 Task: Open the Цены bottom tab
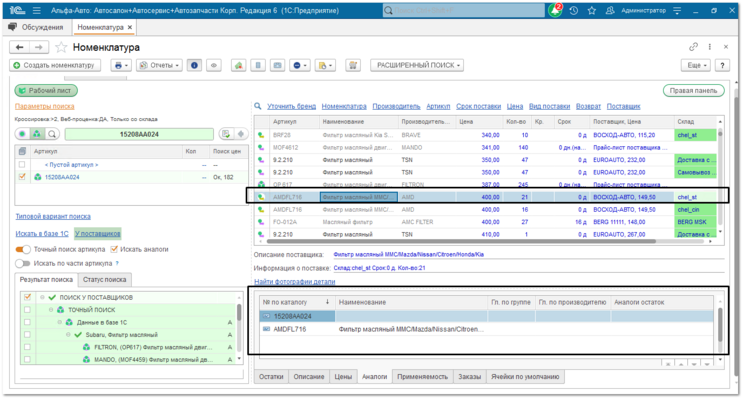(x=343, y=377)
